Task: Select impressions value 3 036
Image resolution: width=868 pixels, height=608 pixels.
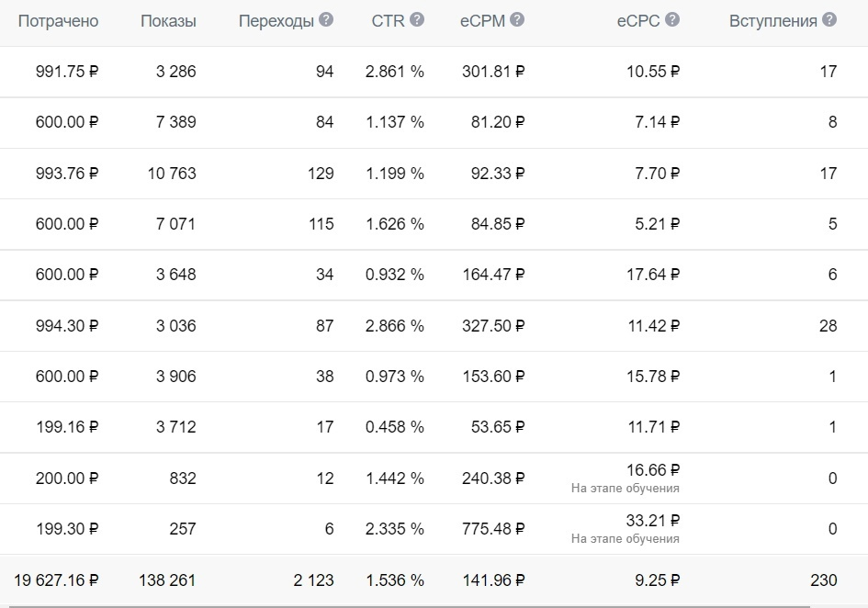Action: pos(176,326)
